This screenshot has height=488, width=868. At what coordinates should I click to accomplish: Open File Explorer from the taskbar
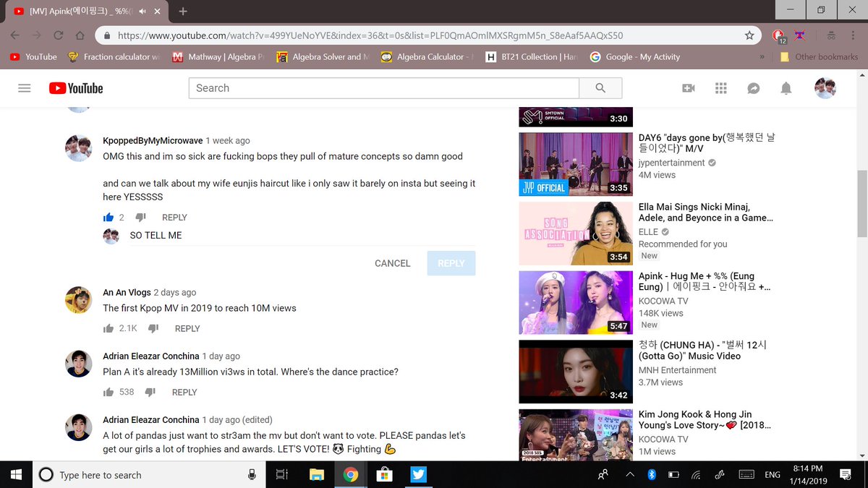click(x=317, y=475)
